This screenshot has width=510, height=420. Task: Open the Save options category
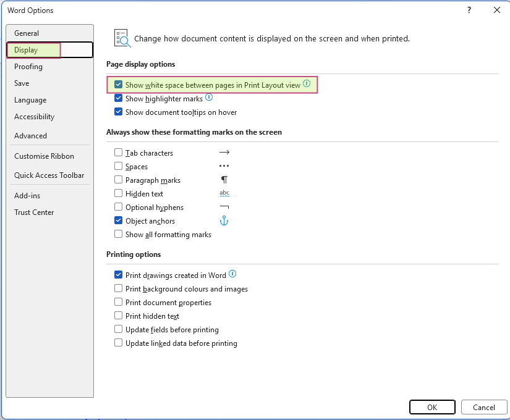coord(50,83)
